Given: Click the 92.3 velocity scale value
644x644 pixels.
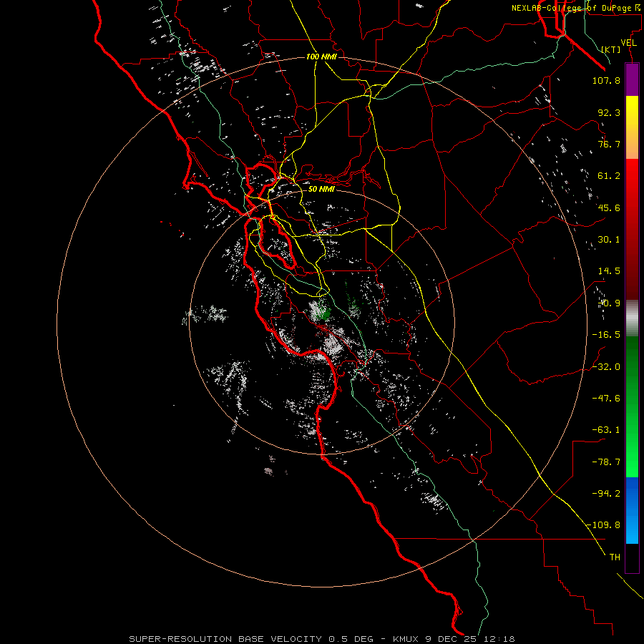Looking at the screenshot, I should tap(609, 112).
